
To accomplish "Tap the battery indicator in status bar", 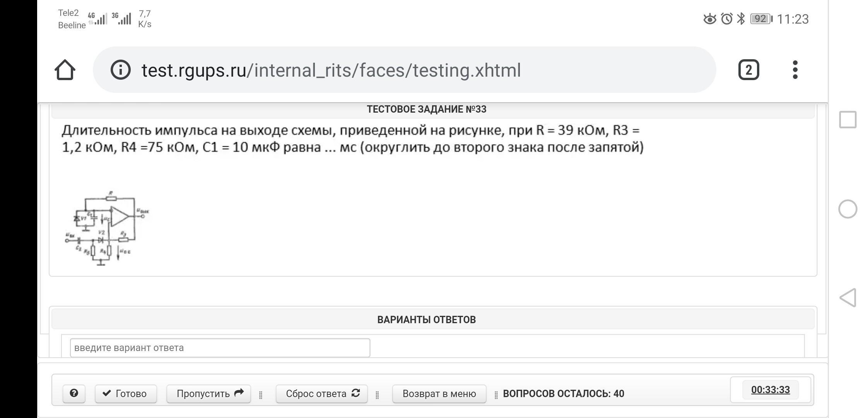I will (x=761, y=19).
